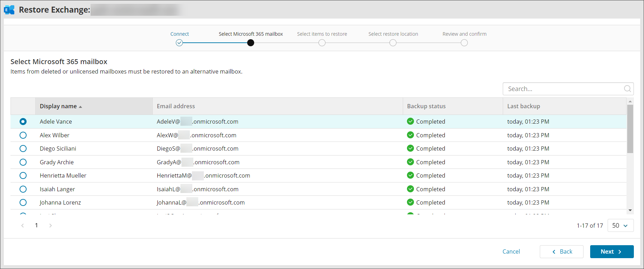The width and height of the screenshot is (644, 269).
Task: Click the Connect step checkmark circle
Action: [179, 43]
